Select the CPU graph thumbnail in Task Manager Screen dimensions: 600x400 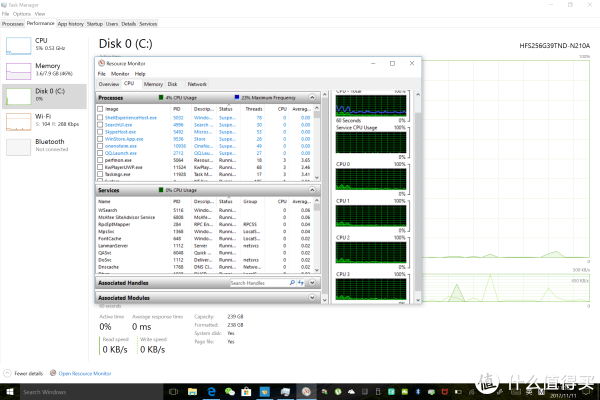click(x=18, y=46)
